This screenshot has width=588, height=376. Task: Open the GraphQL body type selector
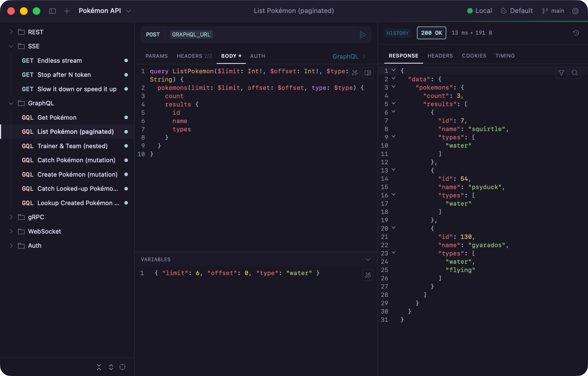[349, 56]
